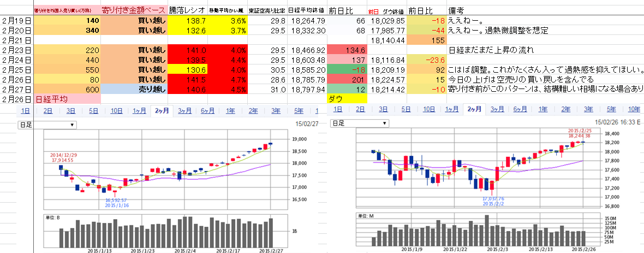Choose the 10日 tab on the Nikkei chart
The image size is (644, 253).
pyautogui.click(x=116, y=110)
